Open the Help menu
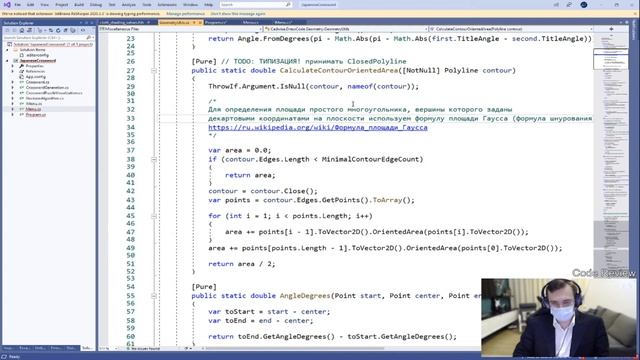 click(x=209, y=4)
